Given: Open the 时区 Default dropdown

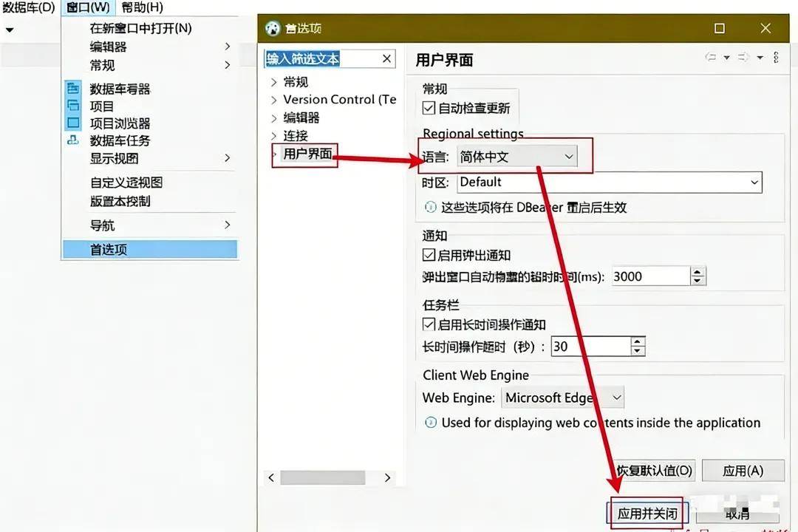Looking at the screenshot, I should (x=610, y=182).
